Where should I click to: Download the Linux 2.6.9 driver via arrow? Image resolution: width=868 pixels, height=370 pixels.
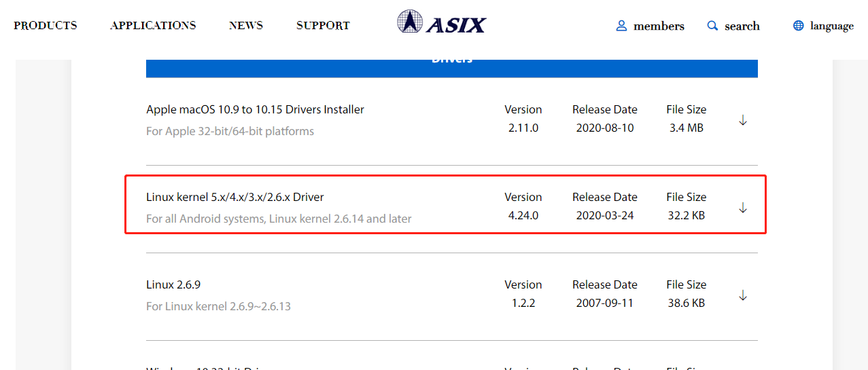[743, 295]
